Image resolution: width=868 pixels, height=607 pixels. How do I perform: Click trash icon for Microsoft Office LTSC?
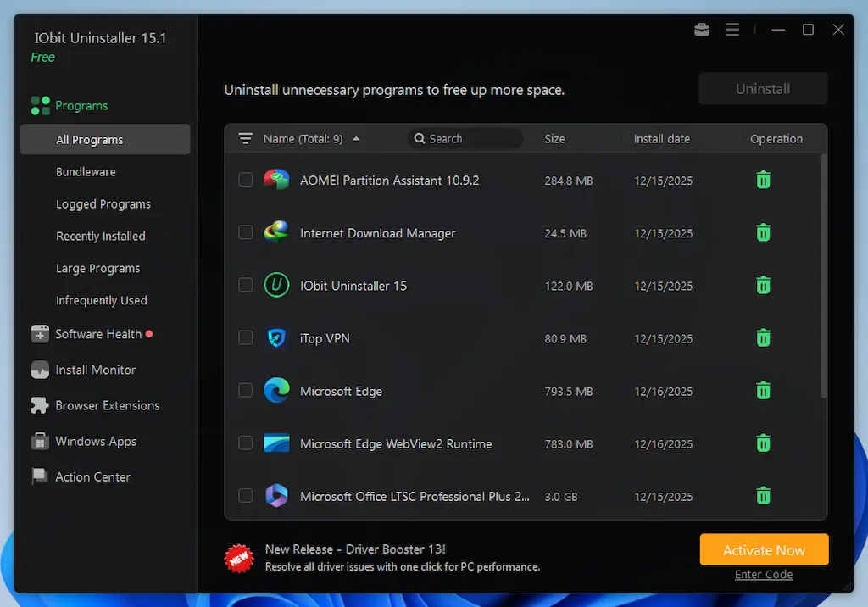click(764, 496)
